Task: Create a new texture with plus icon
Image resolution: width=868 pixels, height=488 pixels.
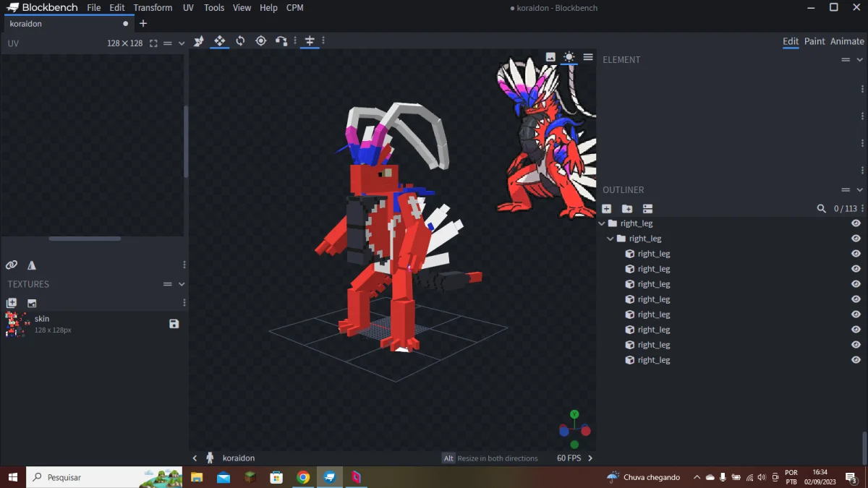Action: click(12, 303)
